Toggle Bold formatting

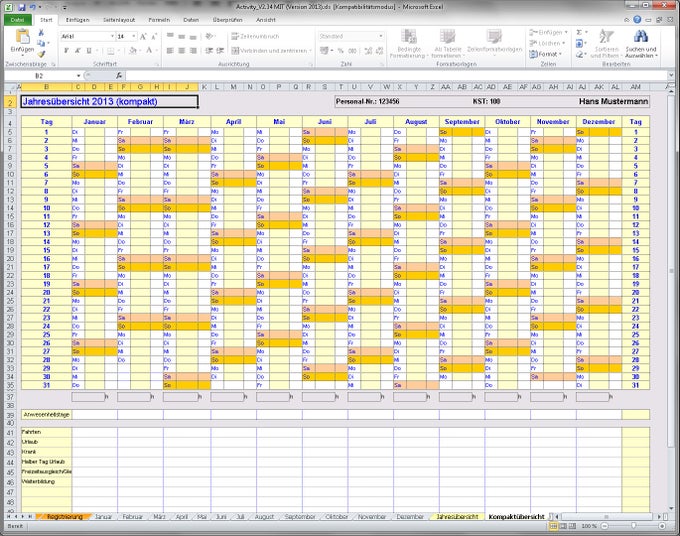click(x=66, y=51)
